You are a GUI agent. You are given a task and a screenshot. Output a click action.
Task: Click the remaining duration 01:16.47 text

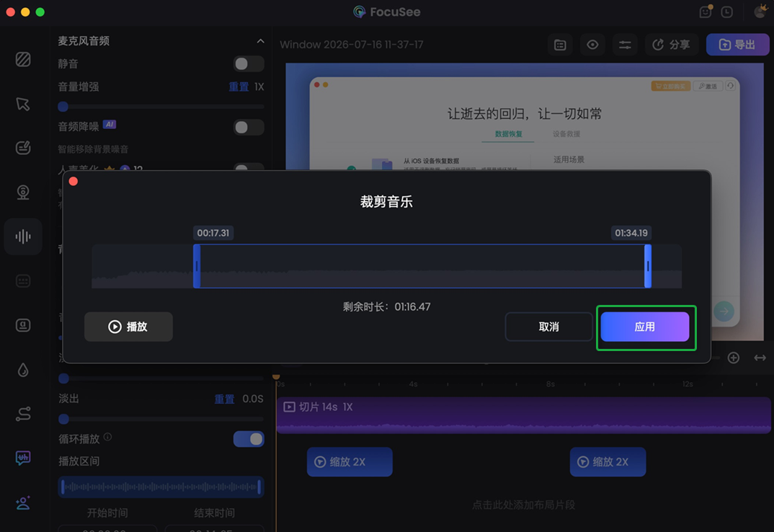point(412,307)
